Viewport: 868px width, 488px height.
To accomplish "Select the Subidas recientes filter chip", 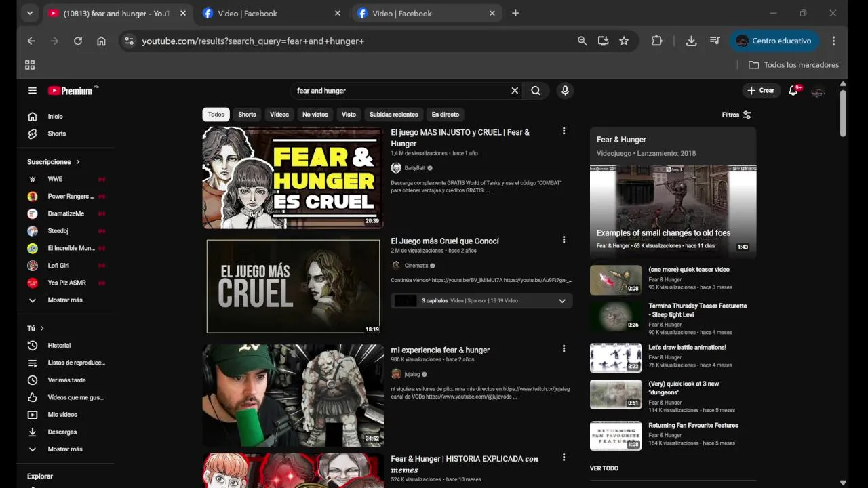I will pos(393,115).
